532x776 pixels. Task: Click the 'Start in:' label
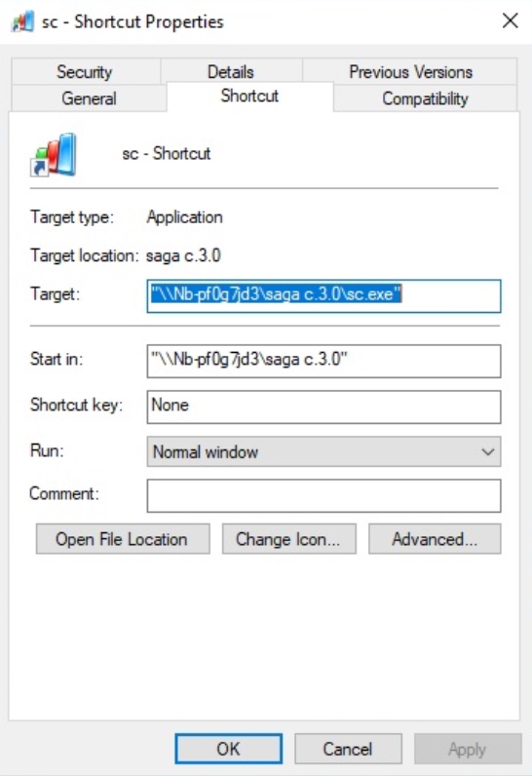pyautogui.click(x=57, y=359)
